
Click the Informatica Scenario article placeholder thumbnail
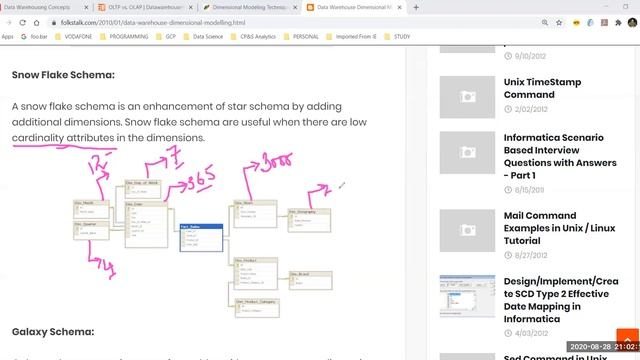click(x=467, y=153)
